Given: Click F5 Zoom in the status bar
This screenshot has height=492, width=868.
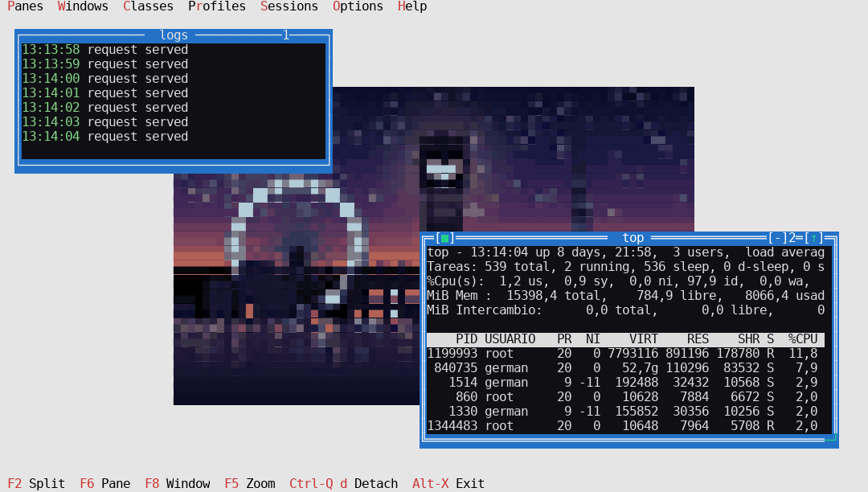Looking at the screenshot, I should 250,484.
